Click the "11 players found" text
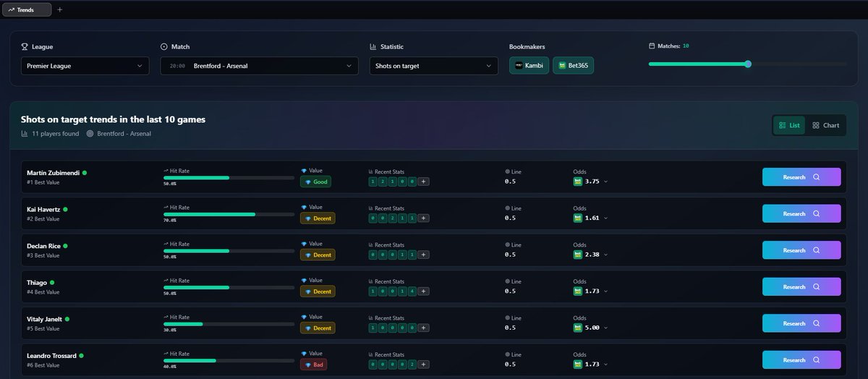The height and width of the screenshot is (379, 868). (x=56, y=134)
